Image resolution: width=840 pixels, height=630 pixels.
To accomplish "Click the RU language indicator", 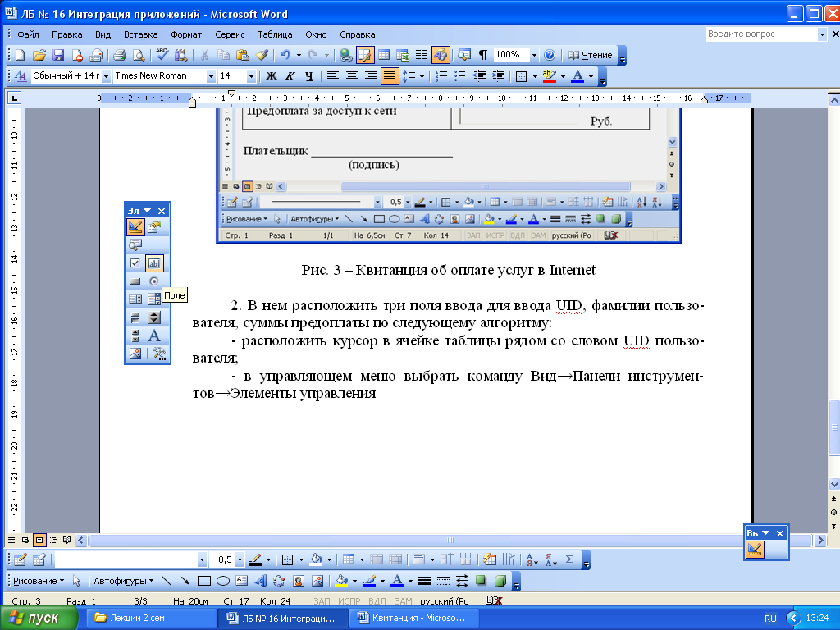I will tap(770, 619).
